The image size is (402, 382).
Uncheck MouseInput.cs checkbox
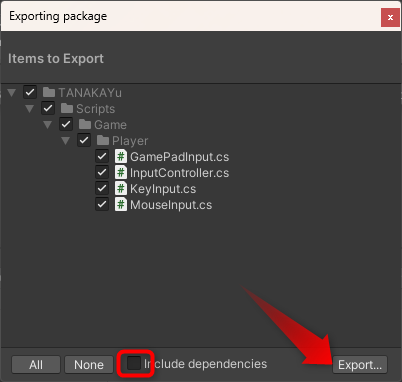click(102, 204)
